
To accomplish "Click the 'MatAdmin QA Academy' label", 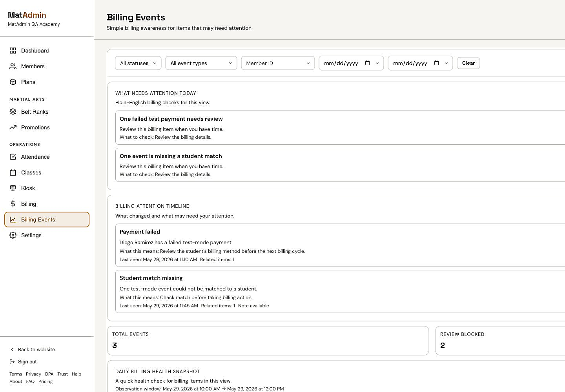I will pos(34,24).
